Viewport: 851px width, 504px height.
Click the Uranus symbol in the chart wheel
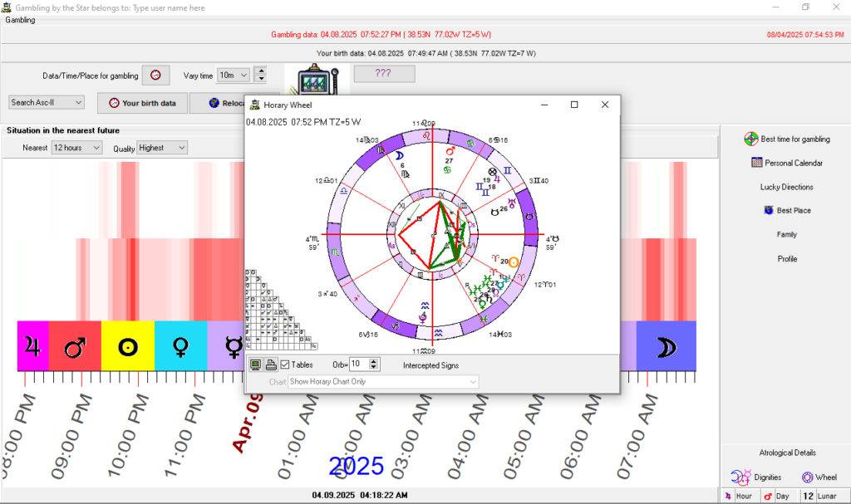click(x=512, y=203)
